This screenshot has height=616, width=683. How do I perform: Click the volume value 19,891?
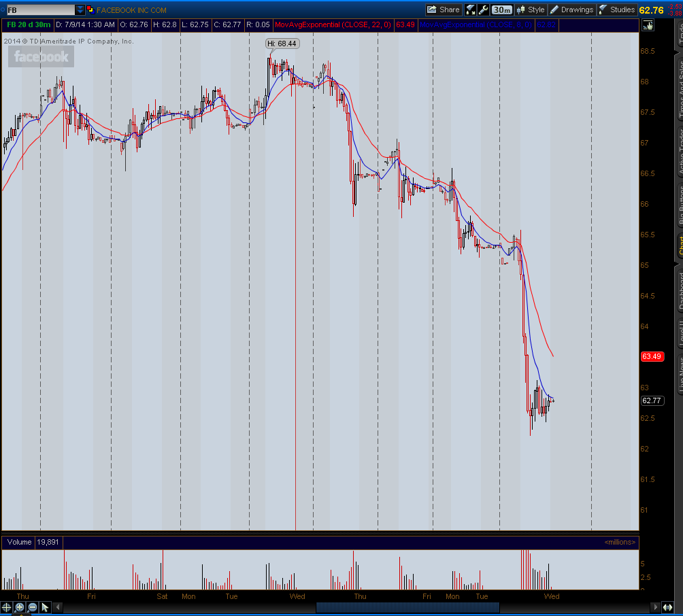(48, 542)
